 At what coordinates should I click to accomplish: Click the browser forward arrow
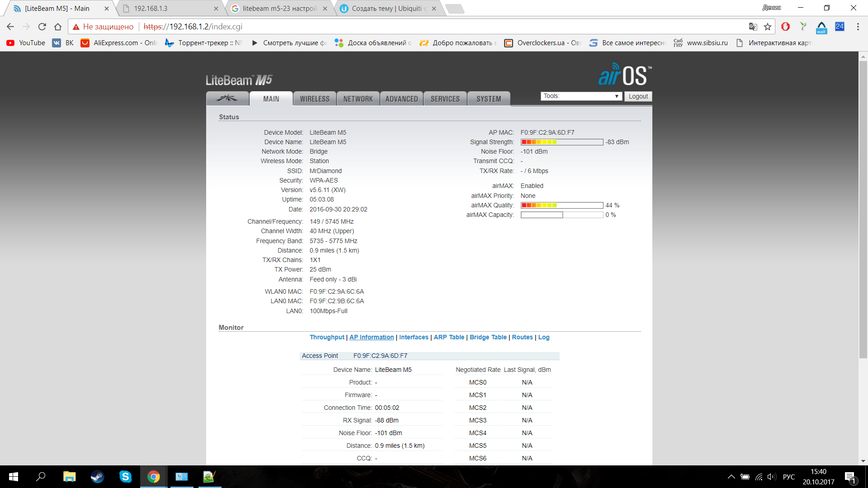[26, 27]
